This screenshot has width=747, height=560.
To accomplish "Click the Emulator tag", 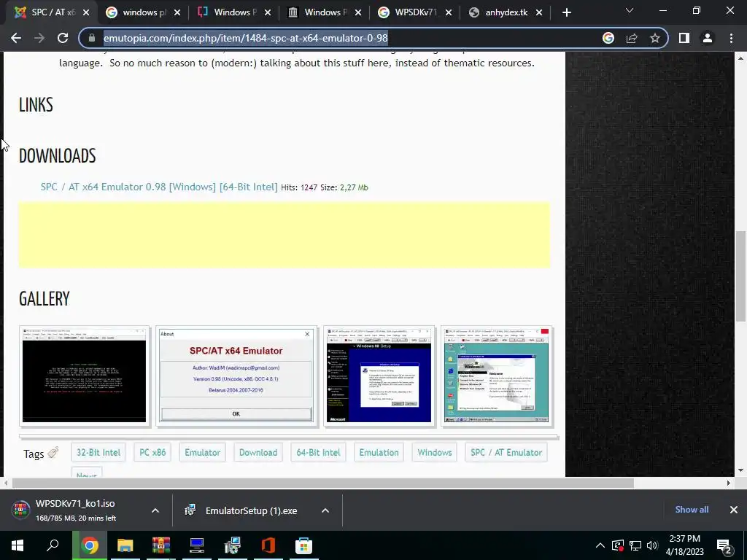I will pos(203,452).
